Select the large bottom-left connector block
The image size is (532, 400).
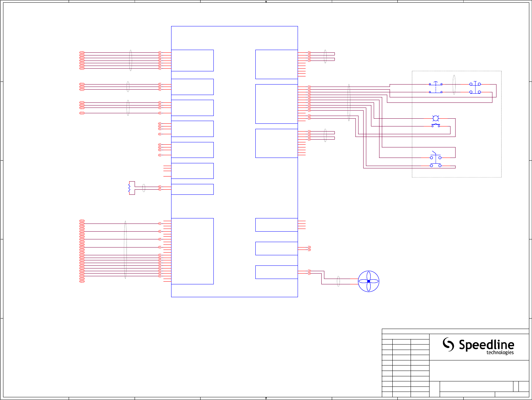tap(192, 251)
